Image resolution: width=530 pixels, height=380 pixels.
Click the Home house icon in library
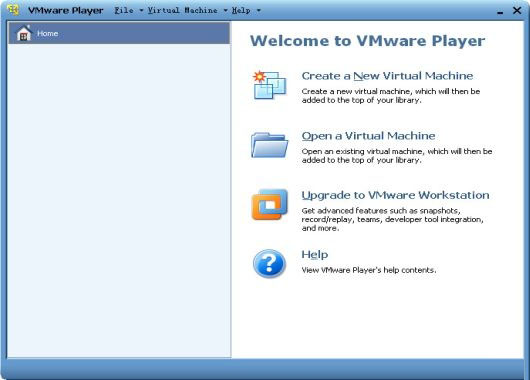24,33
